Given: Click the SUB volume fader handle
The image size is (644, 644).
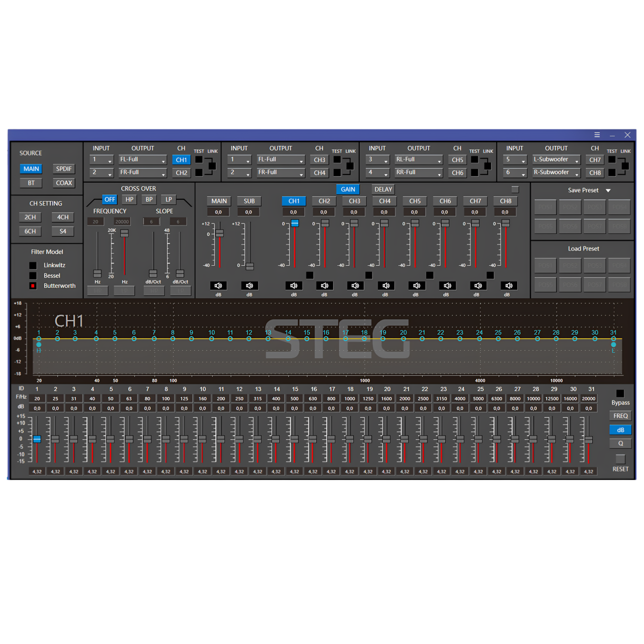Looking at the screenshot, I should pyautogui.click(x=250, y=266).
